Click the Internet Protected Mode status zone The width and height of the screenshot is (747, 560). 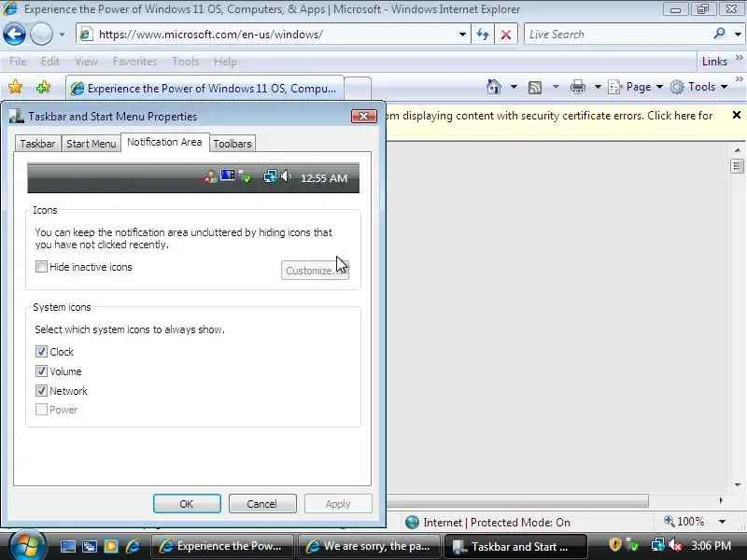click(487, 523)
